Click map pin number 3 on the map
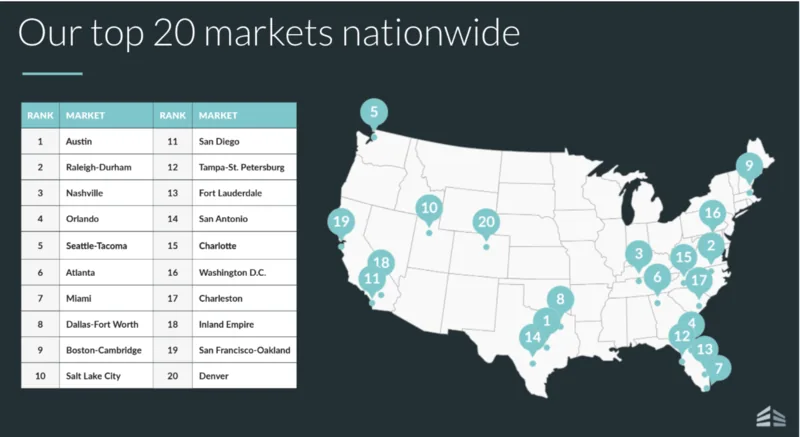Image resolution: width=800 pixels, height=437 pixels. 638,255
